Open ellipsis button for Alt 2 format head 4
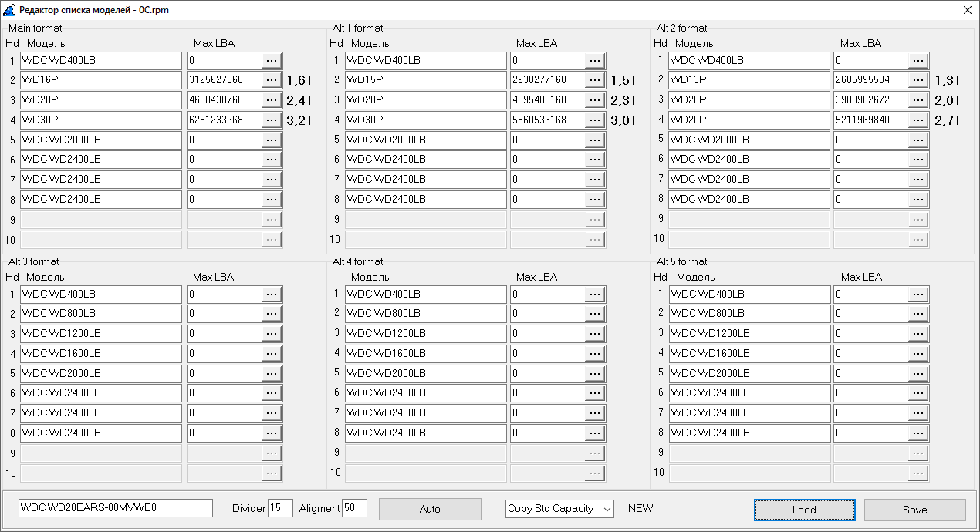This screenshot has height=532, width=980. 918,120
